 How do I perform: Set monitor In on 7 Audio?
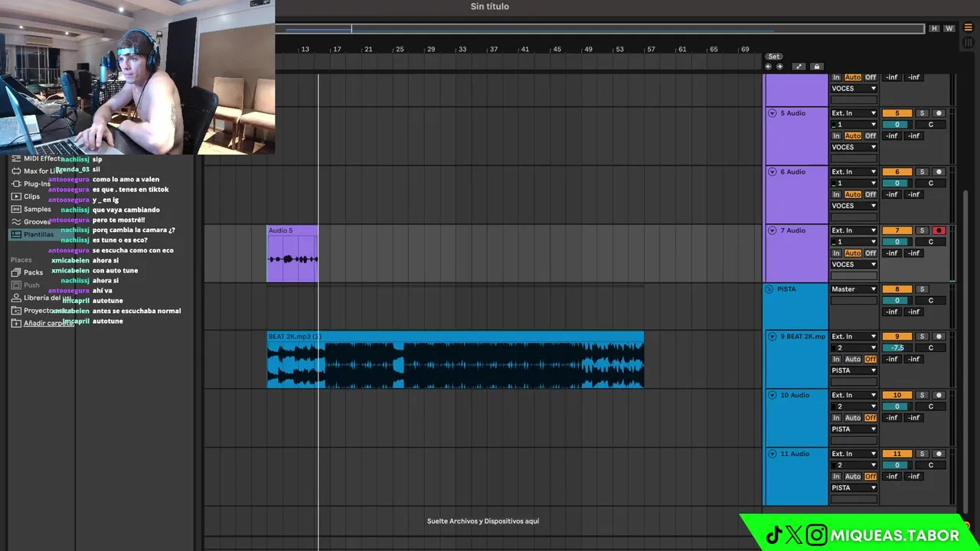point(836,253)
